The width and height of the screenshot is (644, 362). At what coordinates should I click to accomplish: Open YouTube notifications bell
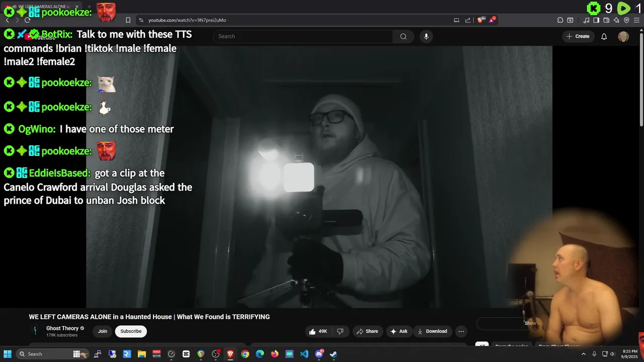[x=604, y=36]
